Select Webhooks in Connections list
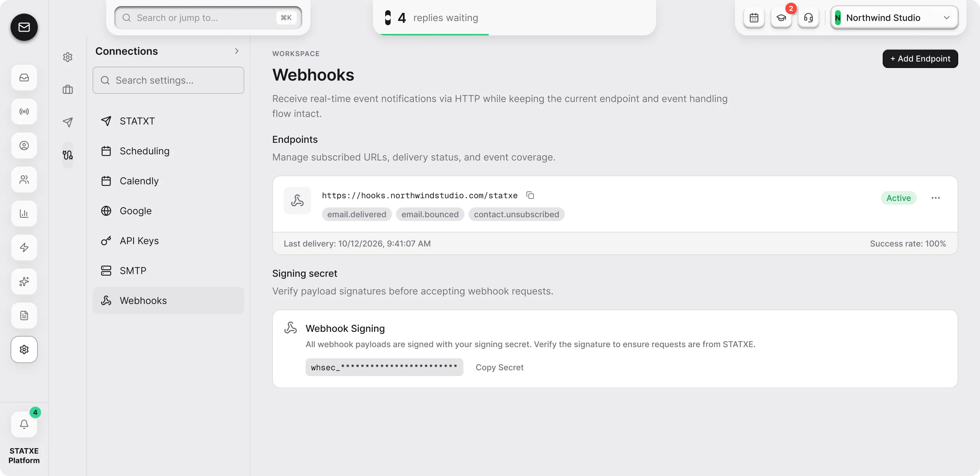This screenshot has height=476, width=980. point(168,300)
